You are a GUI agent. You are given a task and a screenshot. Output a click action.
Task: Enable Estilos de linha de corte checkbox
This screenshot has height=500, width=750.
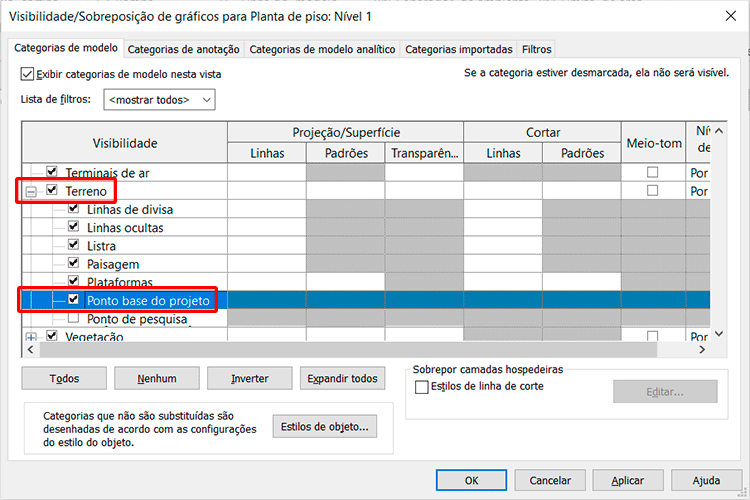coord(421,387)
